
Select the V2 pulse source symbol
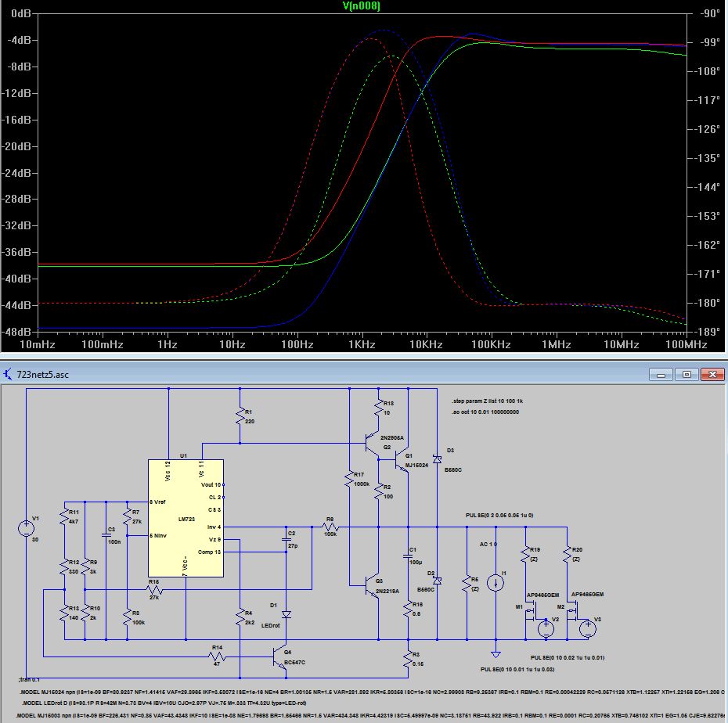pyautogui.click(x=546, y=628)
